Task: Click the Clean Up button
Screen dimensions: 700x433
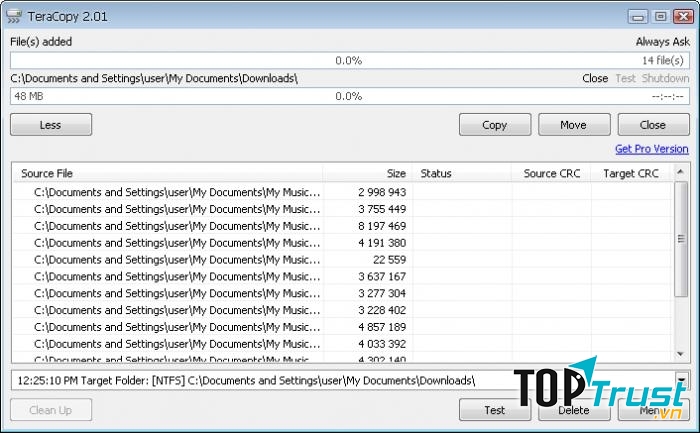Action: click(51, 410)
